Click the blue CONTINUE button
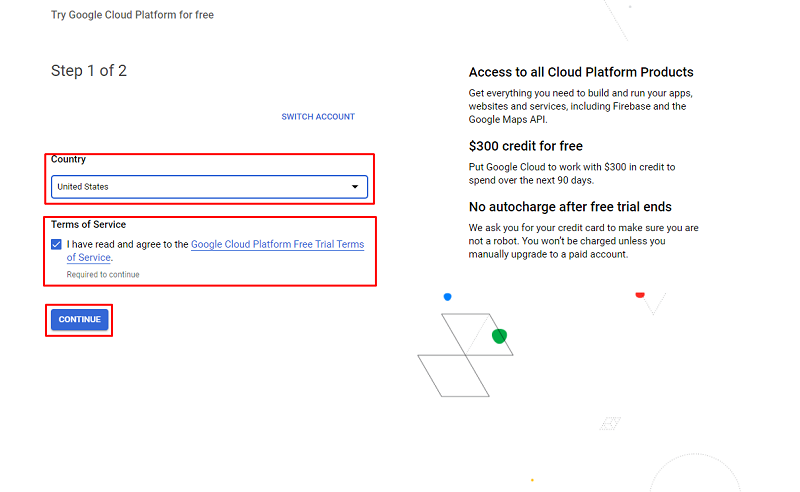800x492 pixels. [80, 319]
